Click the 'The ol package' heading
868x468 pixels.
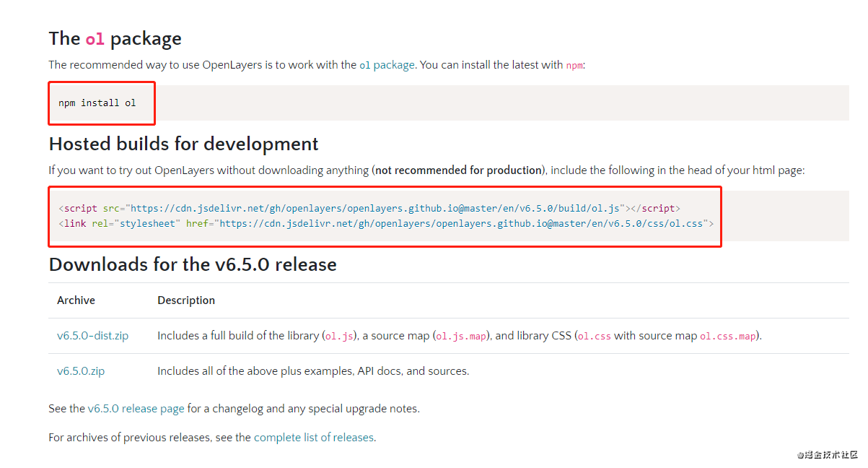[115, 38]
